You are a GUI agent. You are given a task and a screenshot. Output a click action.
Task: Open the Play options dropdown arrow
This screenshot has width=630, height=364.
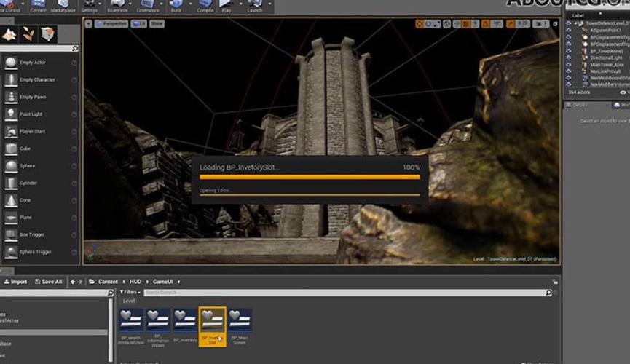pos(240,4)
